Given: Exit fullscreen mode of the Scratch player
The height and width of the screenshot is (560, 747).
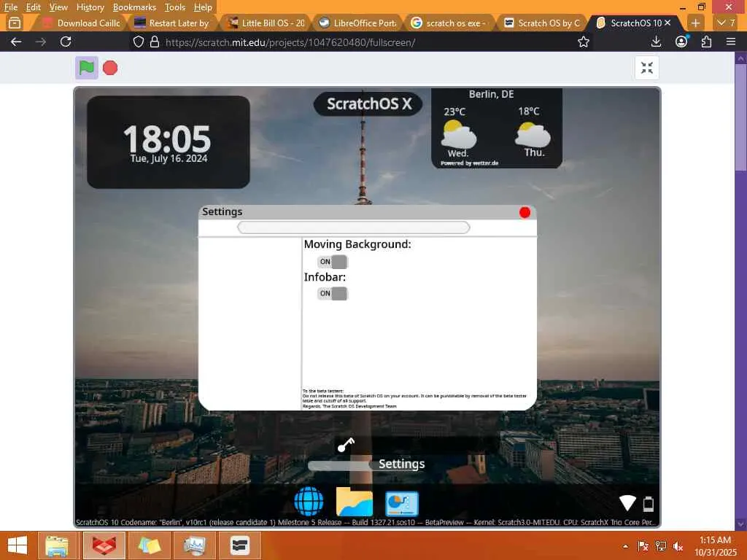Looking at the screenshot, I should [646, 68].
